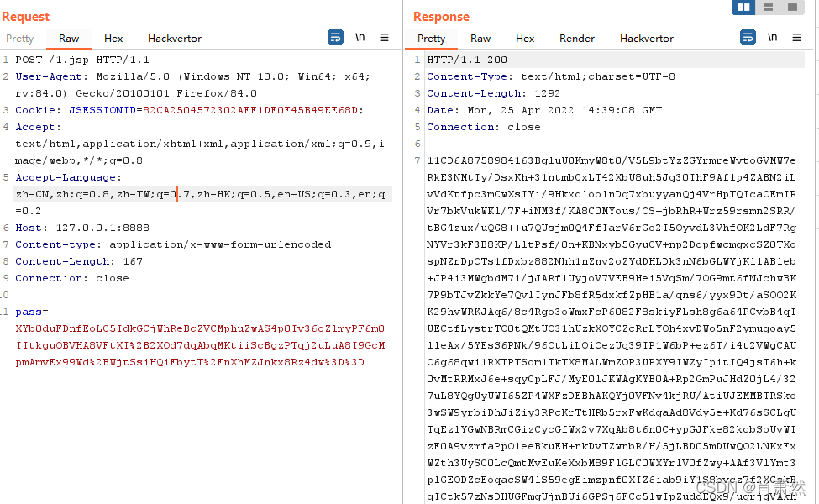Switch to side-by-side layout view
The image size is (819, 504).
tap(743, 8)
